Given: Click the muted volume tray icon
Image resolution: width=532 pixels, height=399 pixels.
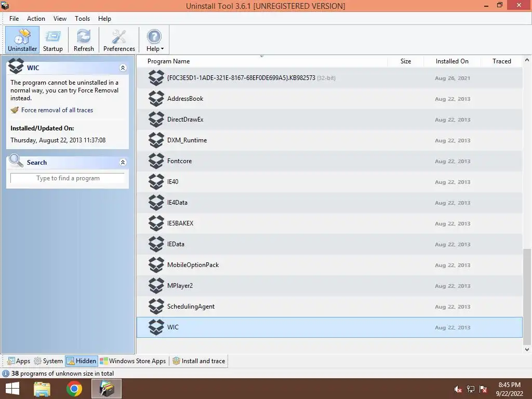Looking at the screenshot, I should click(458, 389).
